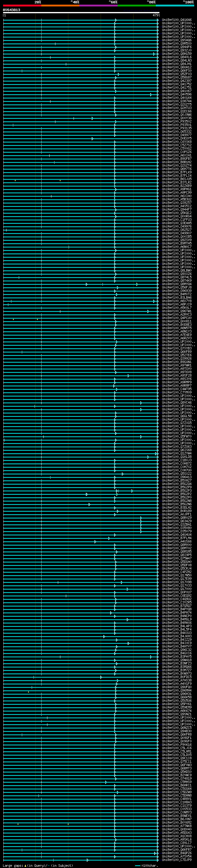197x868 pixels.
Task: Click the purple ~60% identity color segment
Action: pos(99,6)
